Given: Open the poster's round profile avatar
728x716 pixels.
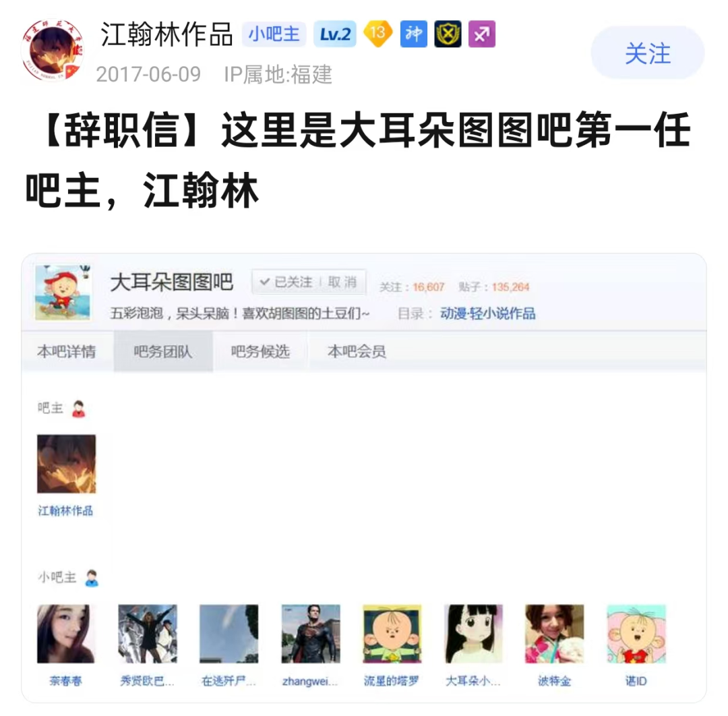Looking at the screenshot, I should click(53, 50).
